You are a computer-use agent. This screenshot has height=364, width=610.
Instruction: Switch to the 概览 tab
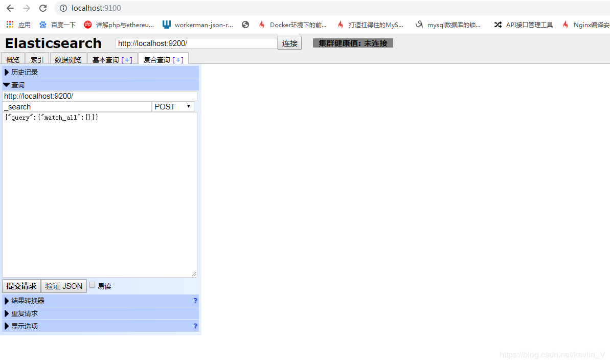13,59
